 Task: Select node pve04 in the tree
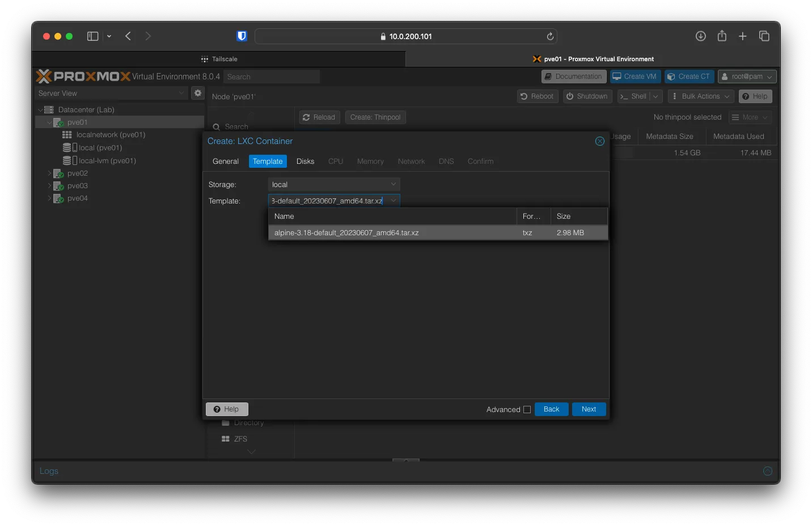[78, 198]
